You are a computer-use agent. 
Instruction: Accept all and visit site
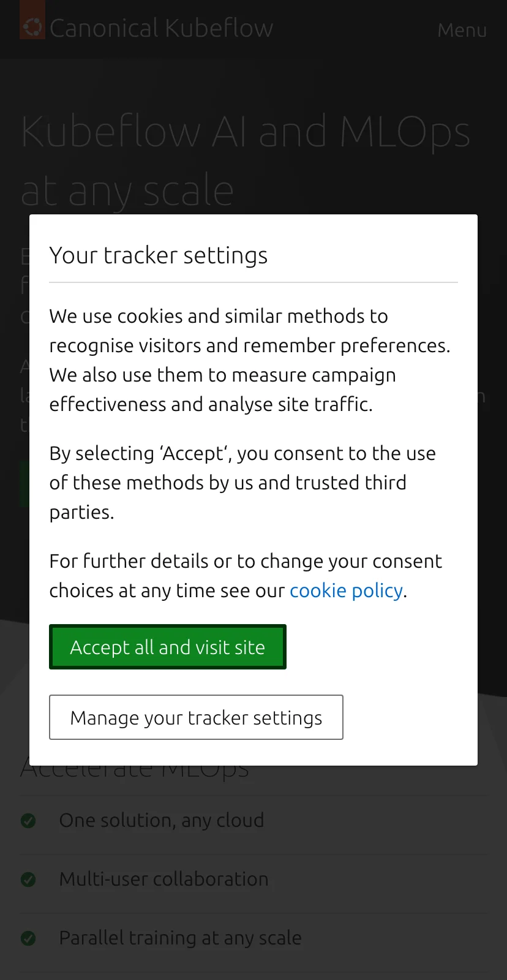[168, 647]
